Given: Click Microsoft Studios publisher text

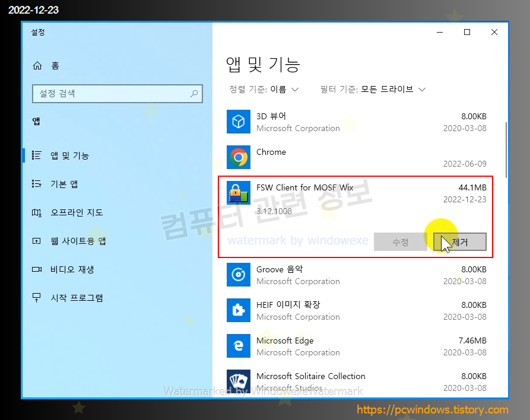Looking at the screenshot, I should 290,388.
